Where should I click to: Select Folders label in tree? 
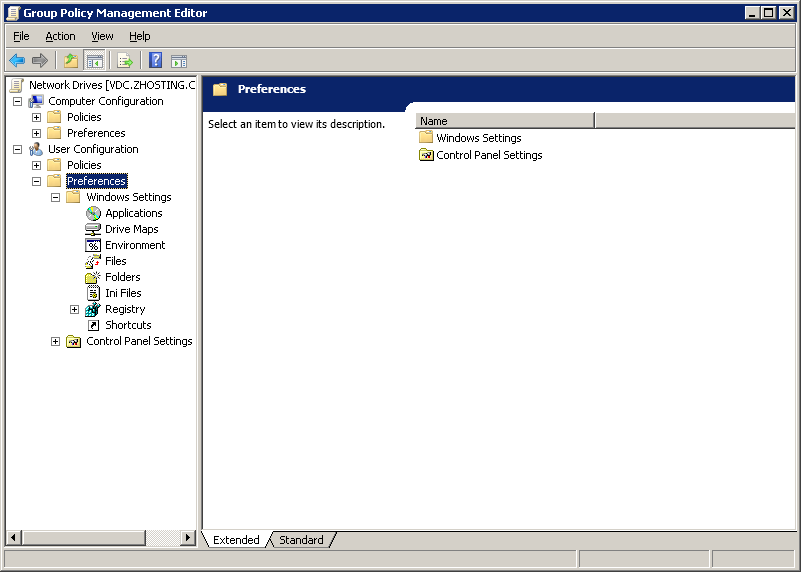[x=123, y=277]
